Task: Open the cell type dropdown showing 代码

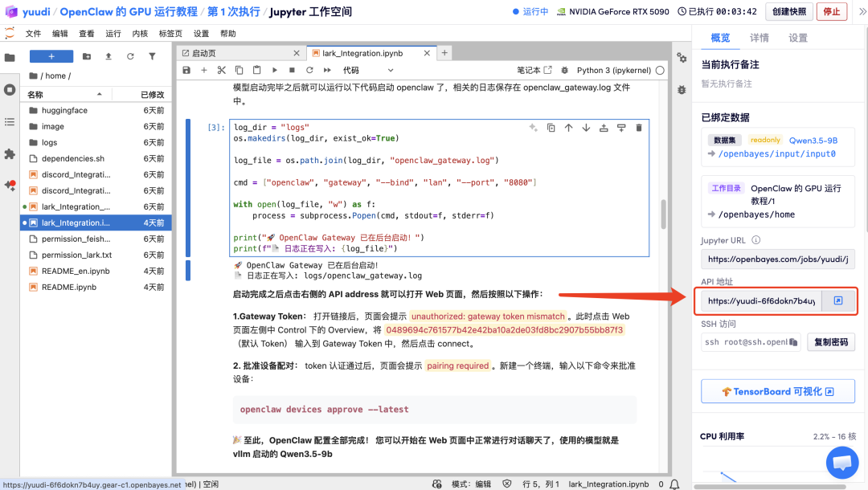Action: [368, 70]
